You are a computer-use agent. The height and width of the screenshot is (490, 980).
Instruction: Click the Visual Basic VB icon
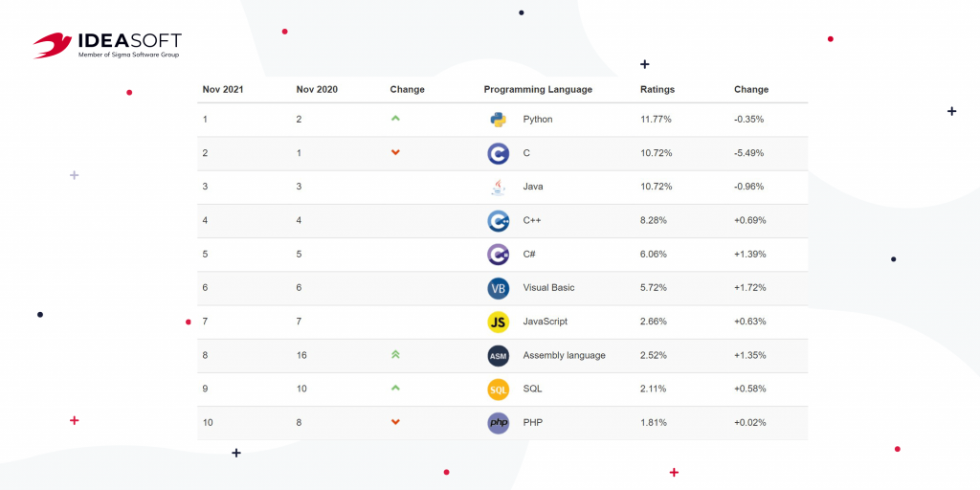click(498, 288)
